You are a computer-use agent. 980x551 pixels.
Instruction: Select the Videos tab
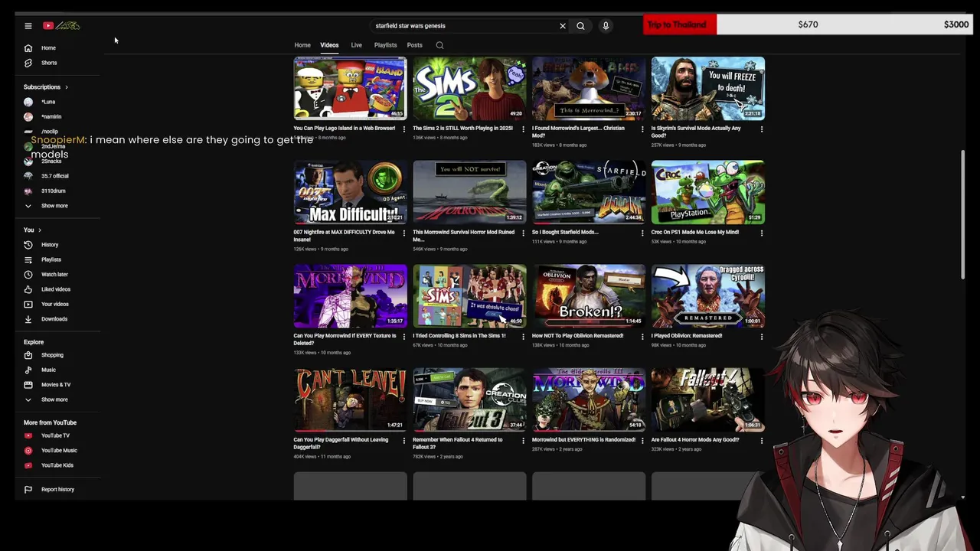[329, 45]
